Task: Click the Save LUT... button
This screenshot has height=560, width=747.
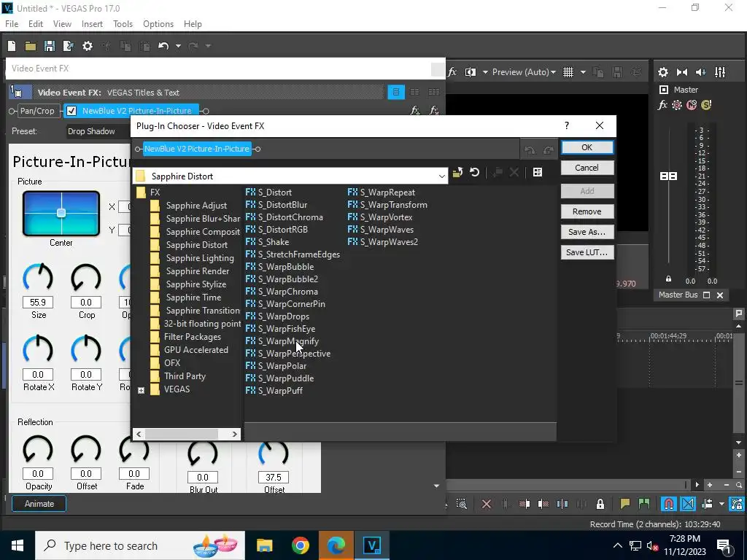Action: coord(587,252)
